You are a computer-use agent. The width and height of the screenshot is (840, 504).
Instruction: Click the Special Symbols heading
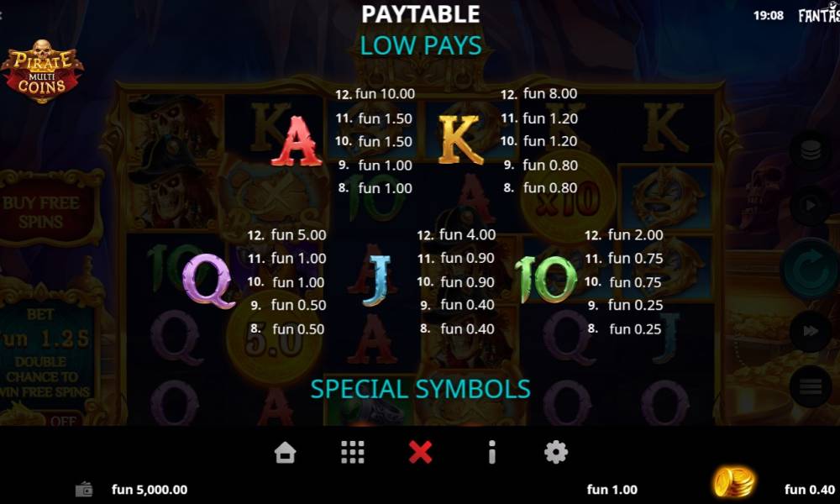click(x=421, y=389)
